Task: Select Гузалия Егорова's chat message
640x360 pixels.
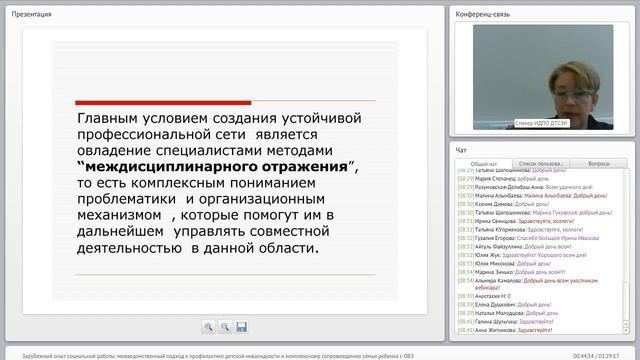Action: tap(528, 238)
